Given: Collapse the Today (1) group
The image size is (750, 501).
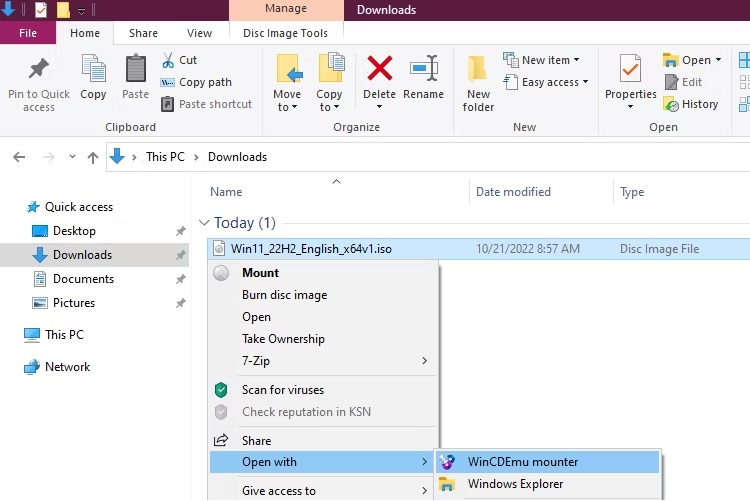Looking at the screenshot, I should [204, 223].
